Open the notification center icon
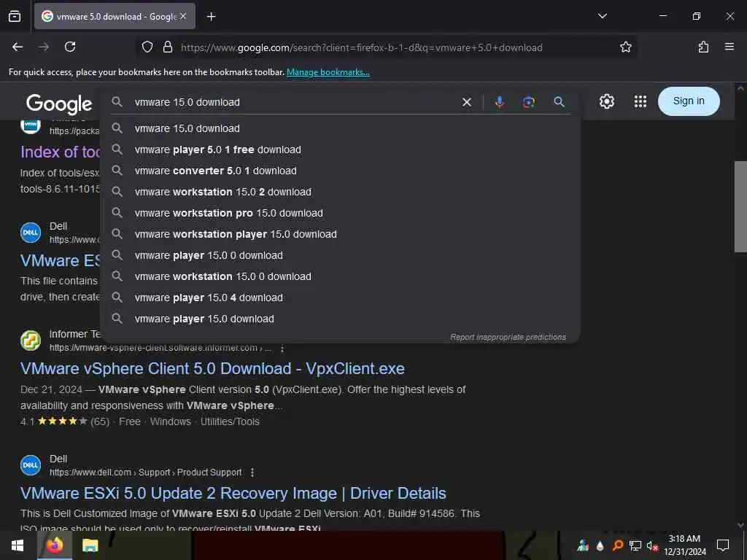This screenshot has width=747, height=560. [723, 545]
